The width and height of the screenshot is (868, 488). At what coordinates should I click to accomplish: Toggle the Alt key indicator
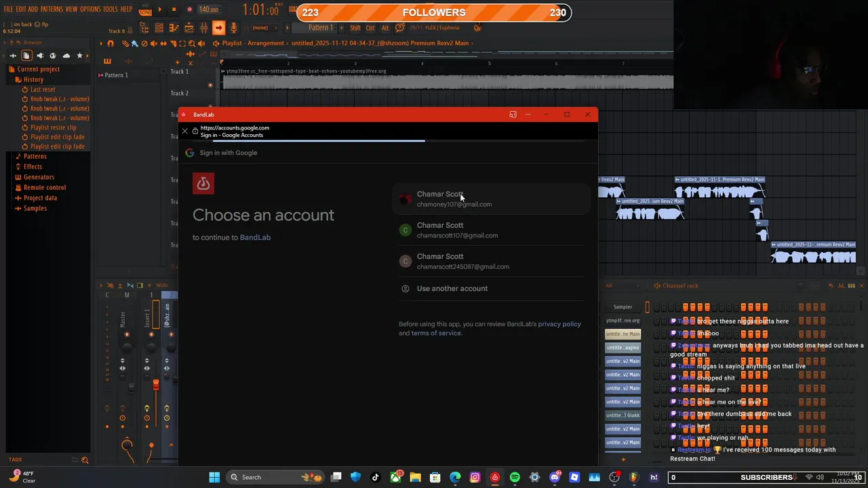[385, 28]
